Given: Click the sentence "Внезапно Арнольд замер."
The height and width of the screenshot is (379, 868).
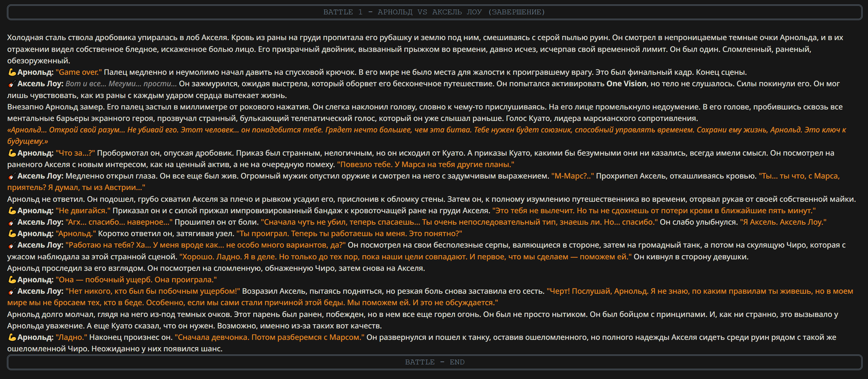Looking at the screenshot, I should pos(56,107).
